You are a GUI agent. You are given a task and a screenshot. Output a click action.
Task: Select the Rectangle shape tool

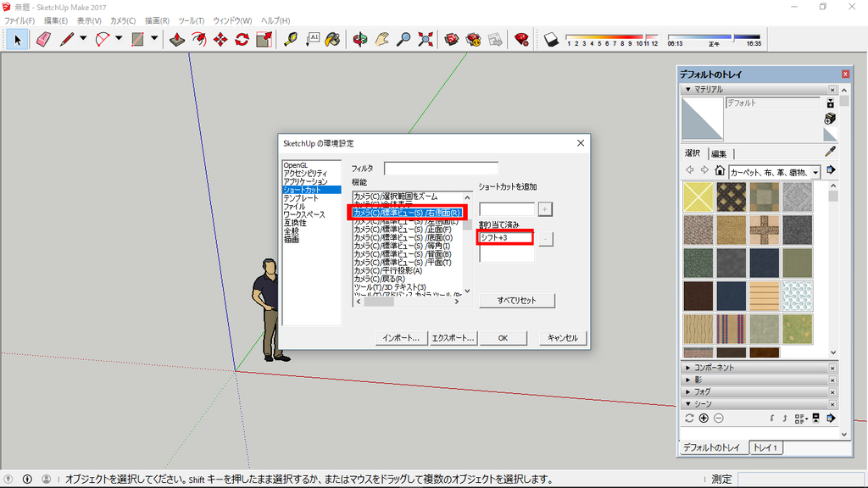(138, 40)
